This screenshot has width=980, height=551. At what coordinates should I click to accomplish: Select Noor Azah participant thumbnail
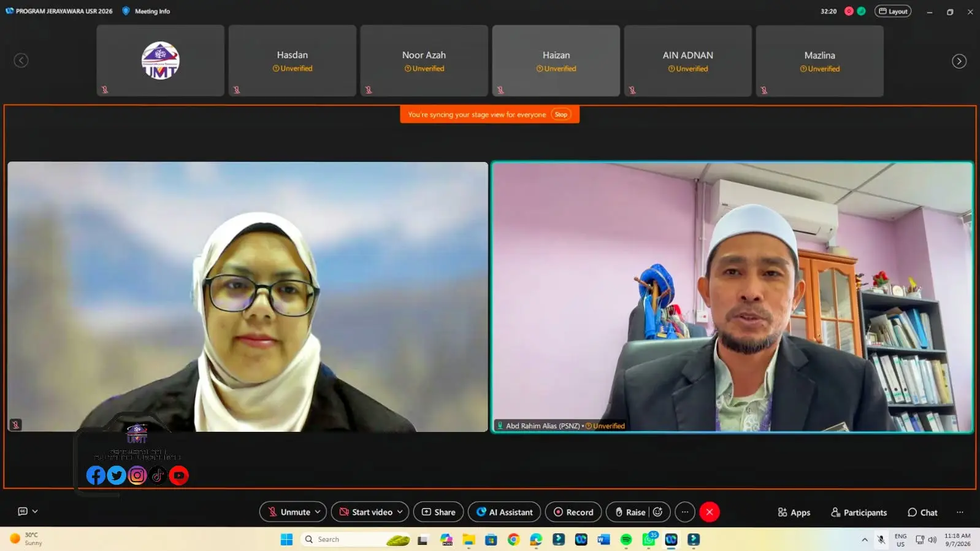click(424, 61)
